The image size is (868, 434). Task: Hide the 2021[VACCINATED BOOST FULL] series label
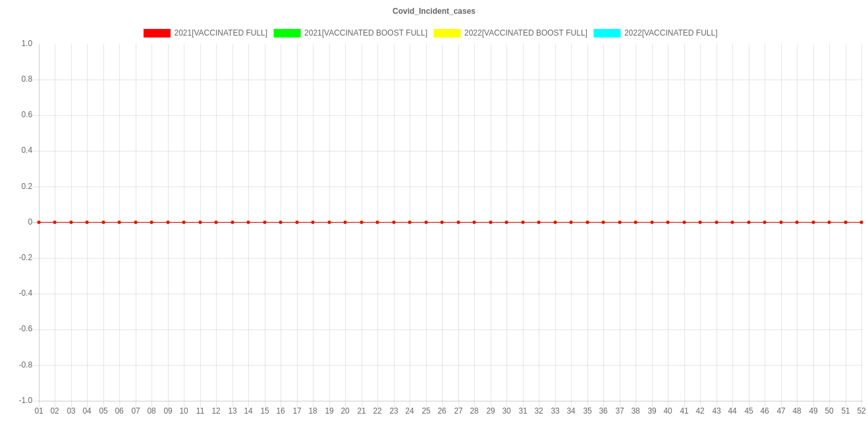366,33
